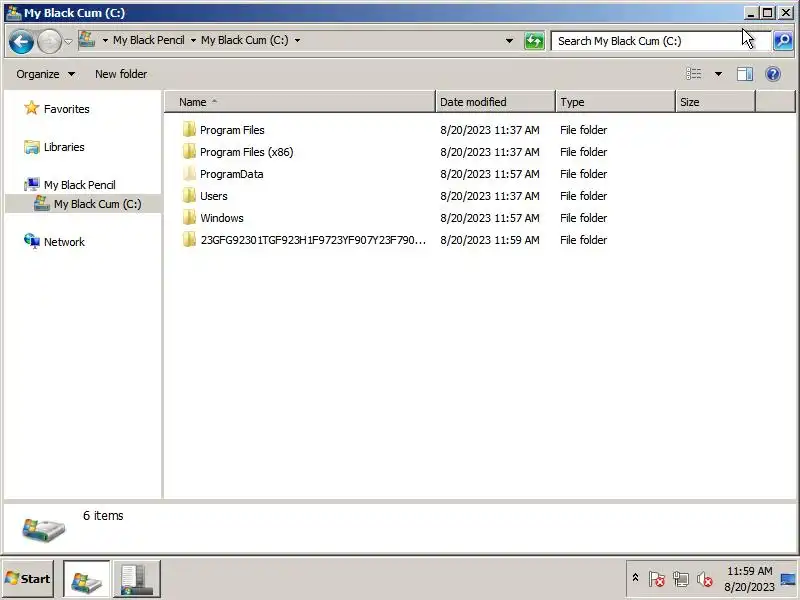Select My Black Pencil in navigation pane
800x600 pixels.
80,185
